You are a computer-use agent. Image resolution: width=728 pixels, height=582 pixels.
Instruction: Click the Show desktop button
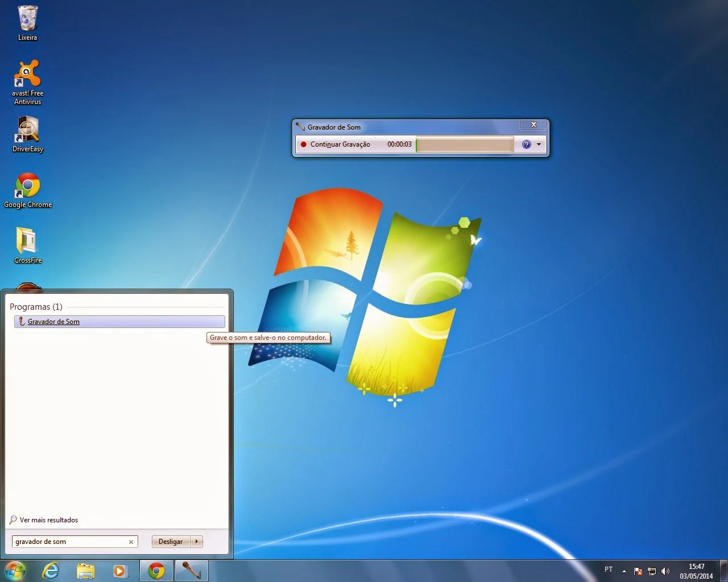coord(723,571)
